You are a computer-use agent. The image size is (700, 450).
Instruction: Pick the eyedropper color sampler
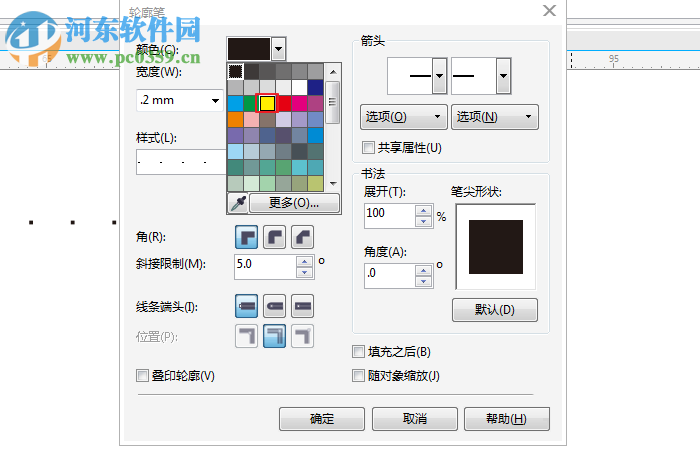click(238, 203)
